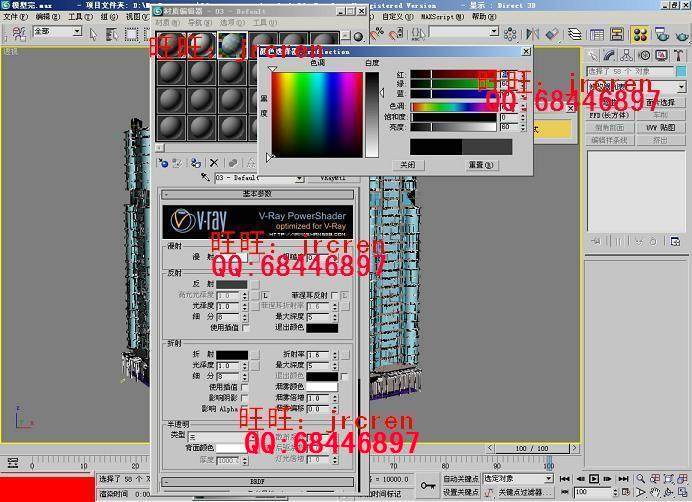Open the Motion command panel
This screenshot has height=502, width=692.
pyautogui.click(x=645, y=55)
